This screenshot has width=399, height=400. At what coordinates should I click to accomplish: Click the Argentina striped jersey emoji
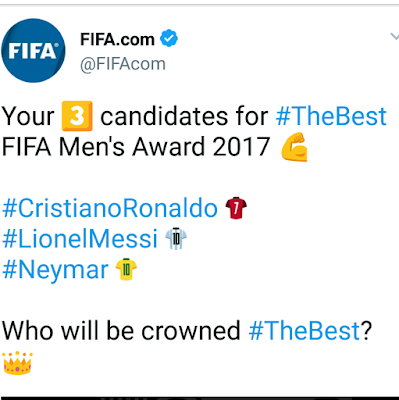(x=176, y=239)
